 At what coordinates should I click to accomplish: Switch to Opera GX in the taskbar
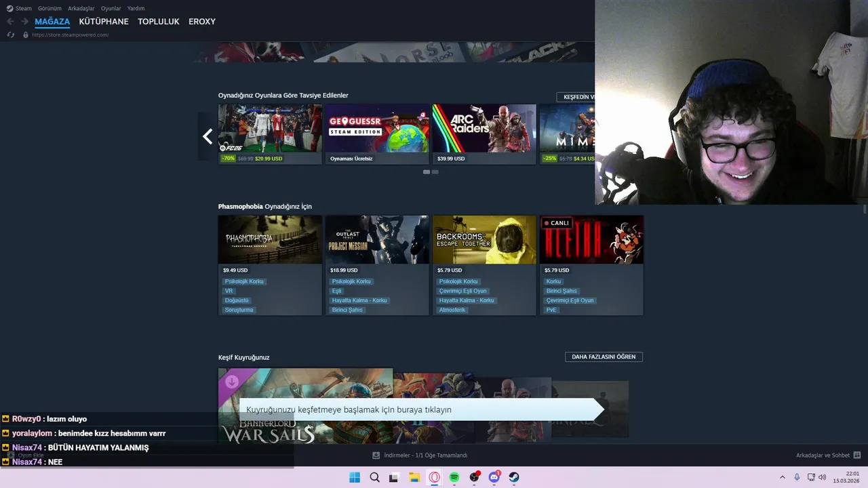(x=434, y=477)
